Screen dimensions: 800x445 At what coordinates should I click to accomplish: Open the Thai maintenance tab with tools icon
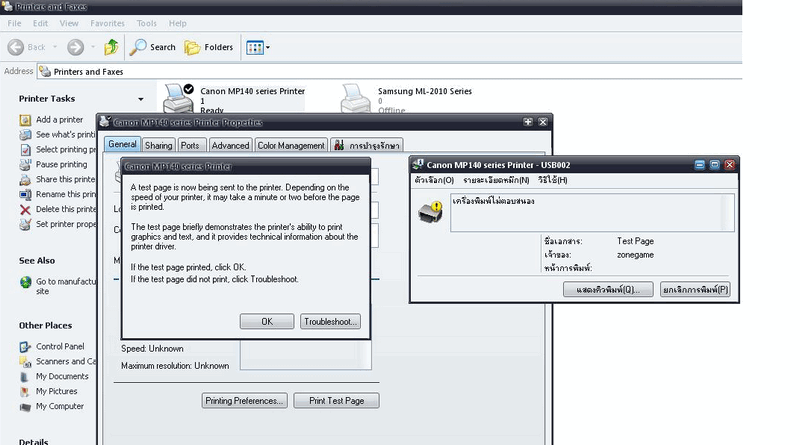pos(367,145)
